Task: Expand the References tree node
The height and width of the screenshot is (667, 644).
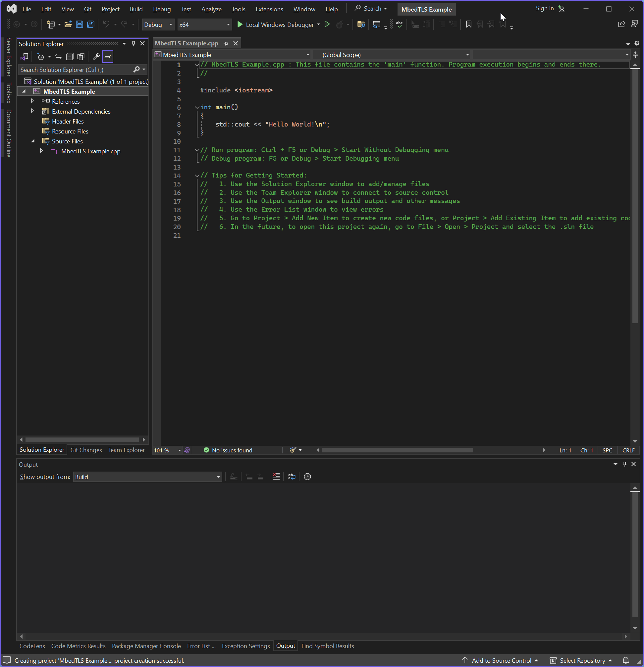Action: [x=32, y=101]
